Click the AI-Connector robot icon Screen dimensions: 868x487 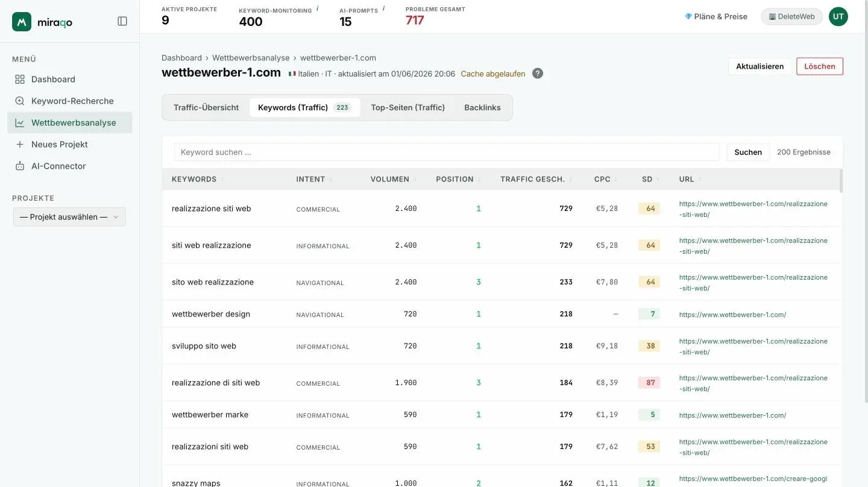20,166
